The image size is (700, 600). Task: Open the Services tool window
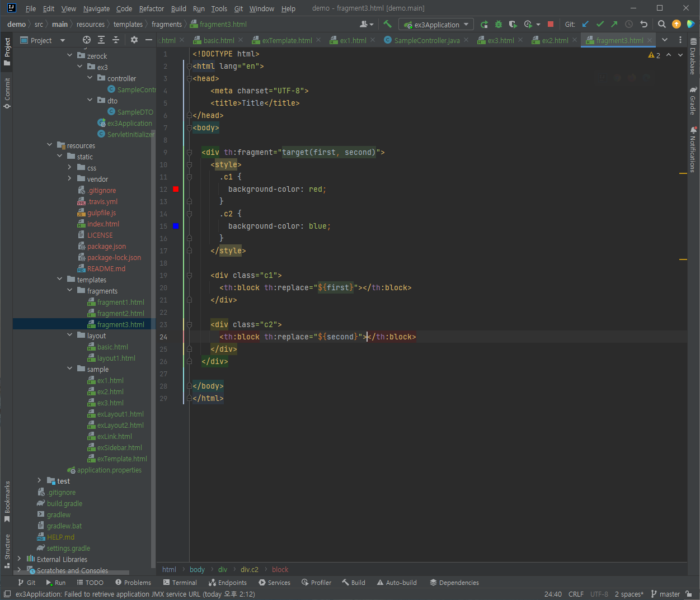tap(274, 582)
